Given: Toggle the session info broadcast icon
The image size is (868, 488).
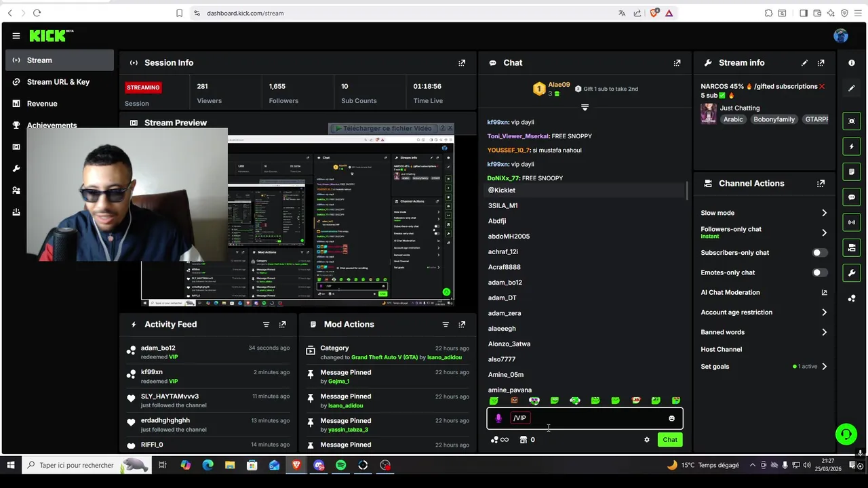Looking at the screenshot, I should (852, 222).
